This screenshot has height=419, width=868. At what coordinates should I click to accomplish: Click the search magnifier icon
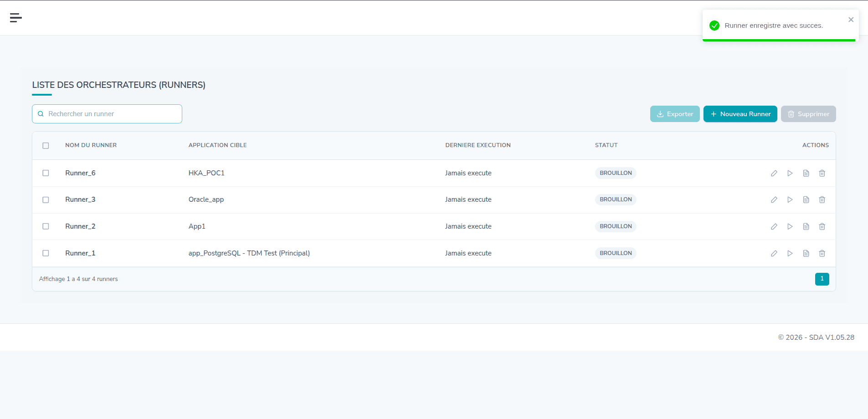[41, 114]
